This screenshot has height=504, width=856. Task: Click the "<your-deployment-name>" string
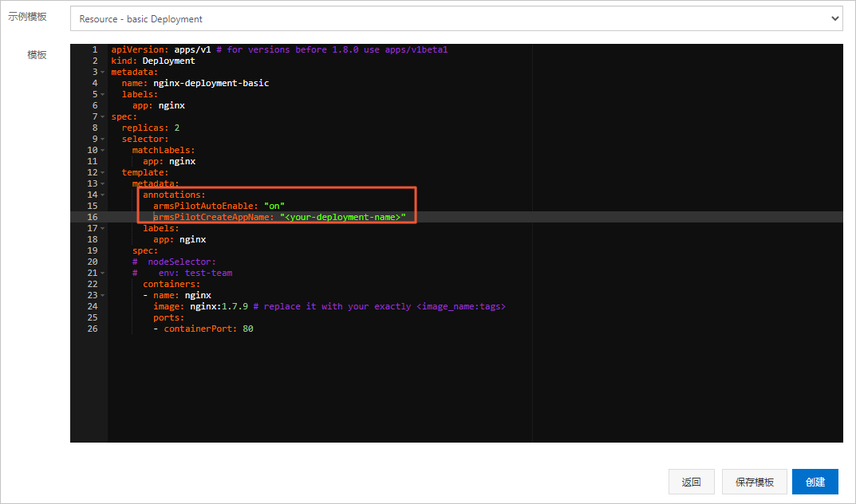343,217
